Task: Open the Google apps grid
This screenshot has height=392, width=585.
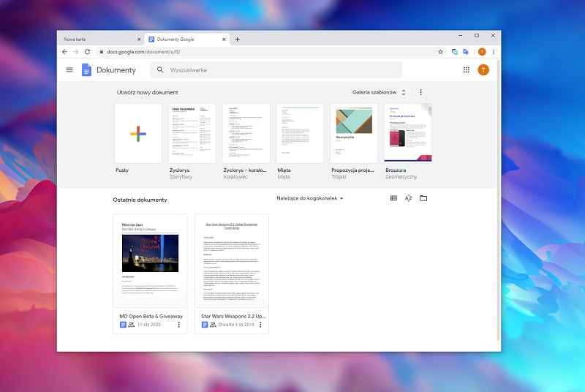Action: coord(467,69)
